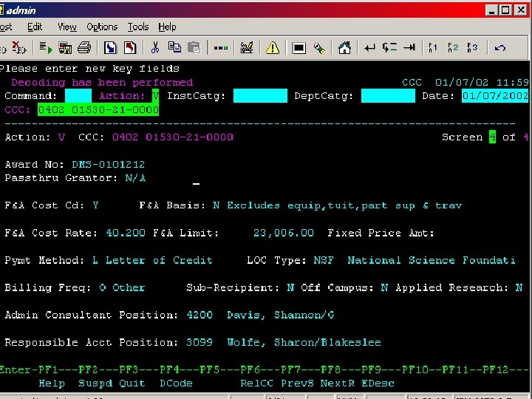Click the PF3 Quit function label
The height and width of the screenshot is (399, 532).
(132, 383)
